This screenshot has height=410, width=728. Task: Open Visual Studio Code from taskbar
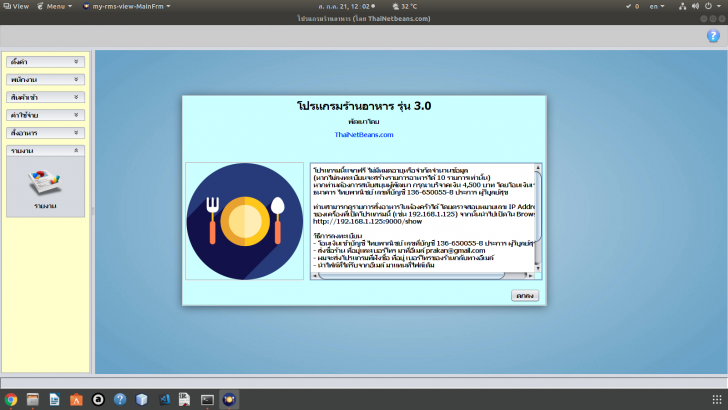click(x=164, y=399)
